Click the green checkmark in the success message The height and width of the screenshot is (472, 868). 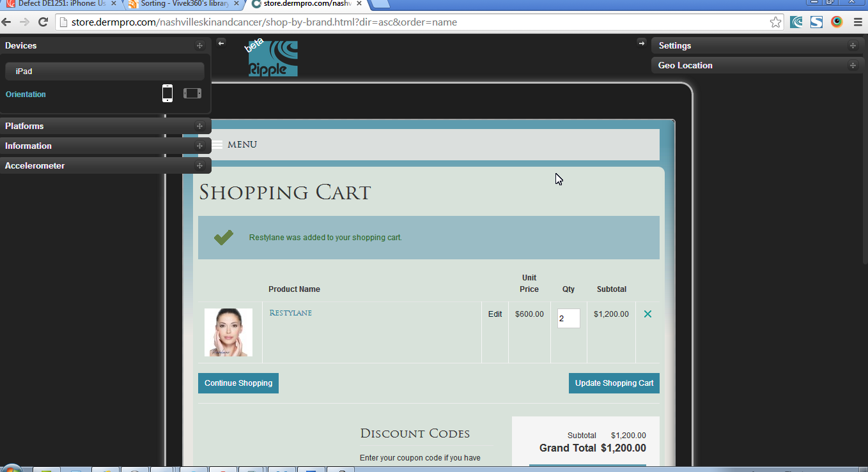[224, 238]
